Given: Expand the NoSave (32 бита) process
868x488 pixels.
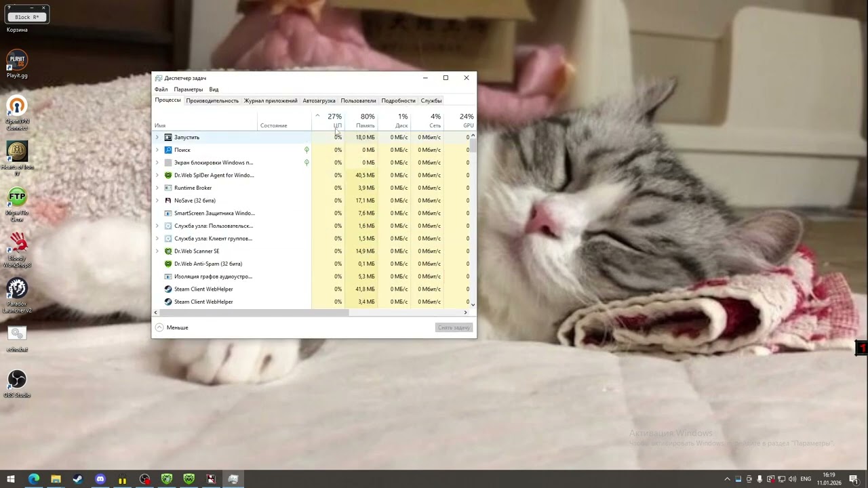Looking at the screenshot, I should pos(157,201).
